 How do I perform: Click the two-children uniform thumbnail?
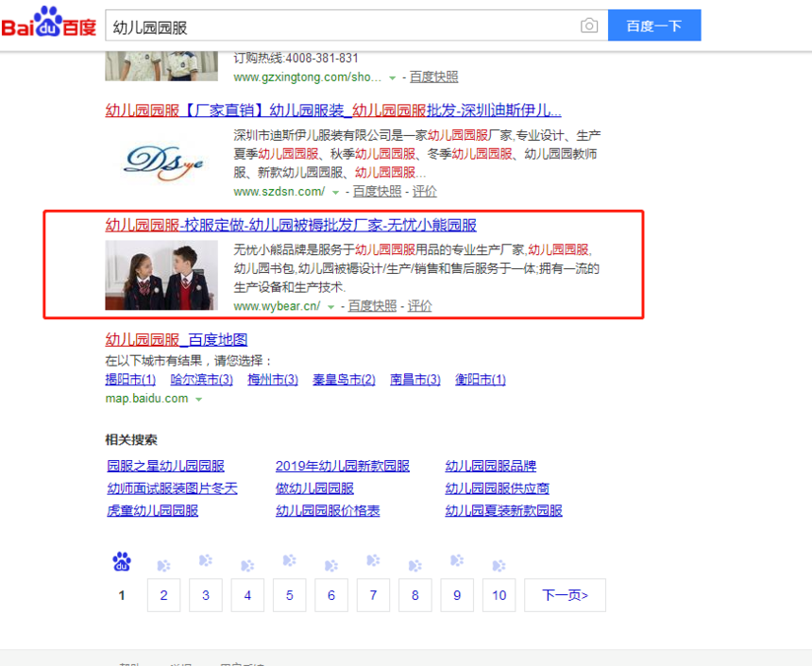pyautogui.click(x=161, y=275)
